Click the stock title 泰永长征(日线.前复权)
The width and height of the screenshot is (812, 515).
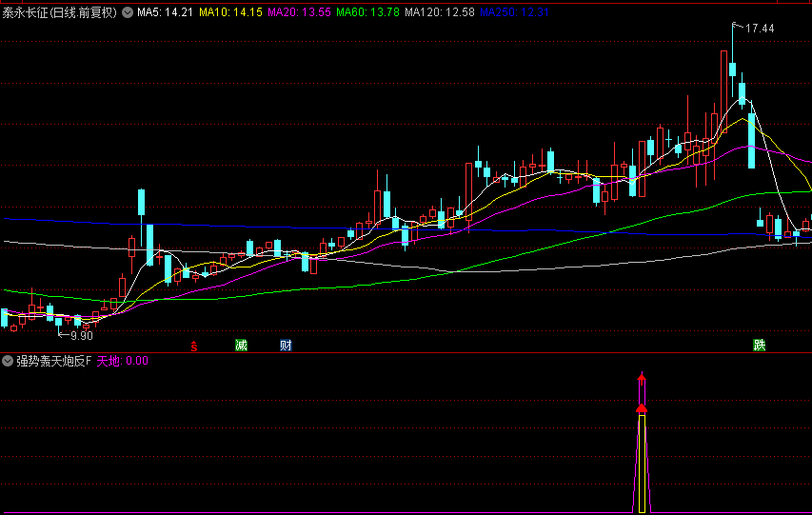pos(60,12)
